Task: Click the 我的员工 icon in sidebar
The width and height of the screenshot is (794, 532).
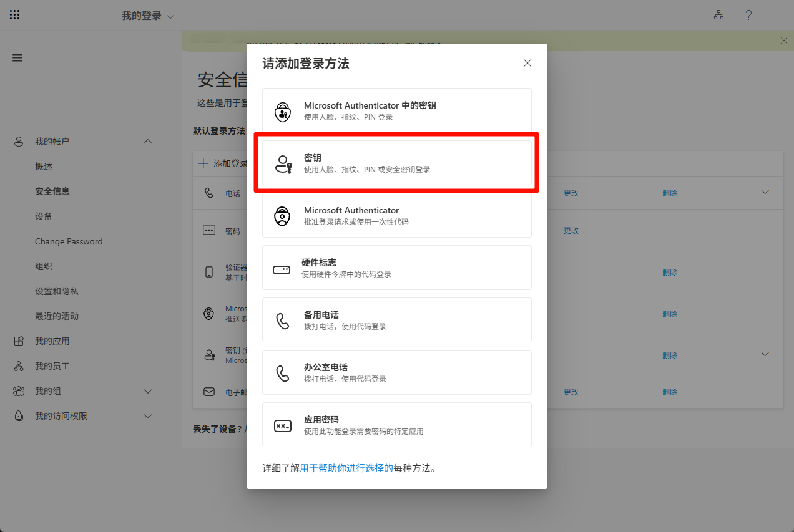Action: (x=19, y=366)
